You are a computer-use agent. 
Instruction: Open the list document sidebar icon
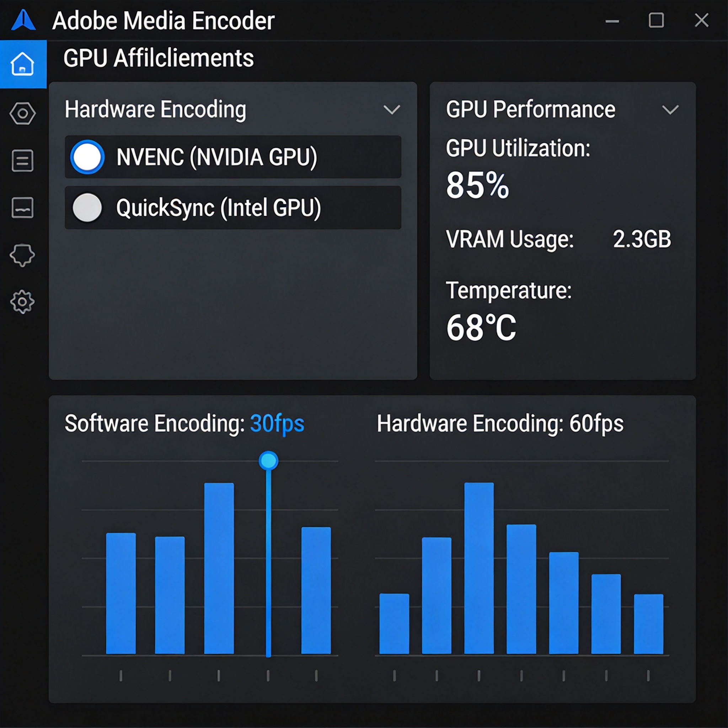23,161
